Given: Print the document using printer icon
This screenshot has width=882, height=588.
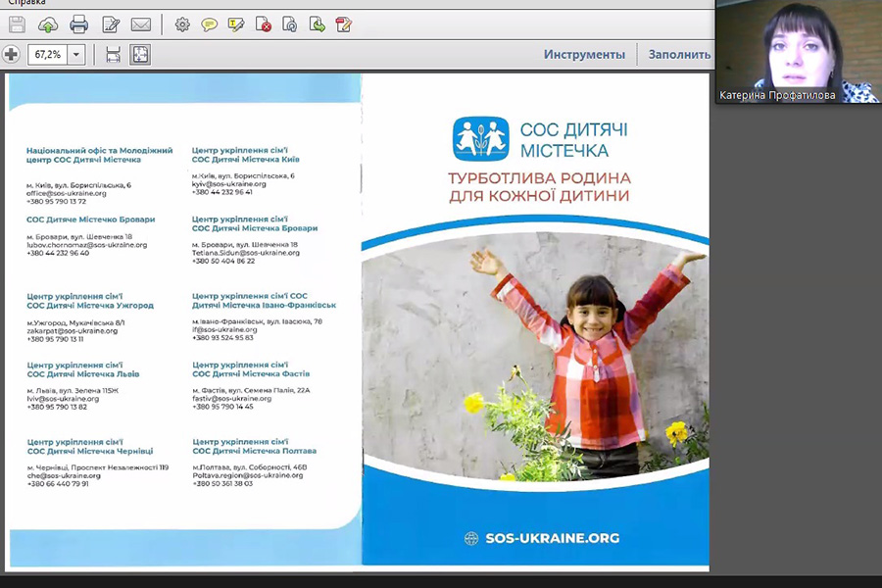Looking at the screenshot, I should 79,24.
